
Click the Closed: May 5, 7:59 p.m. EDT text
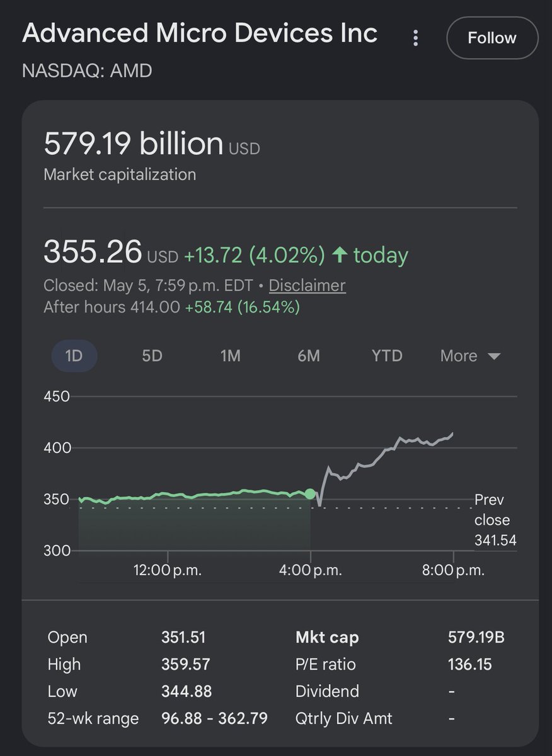click(148, 285)
